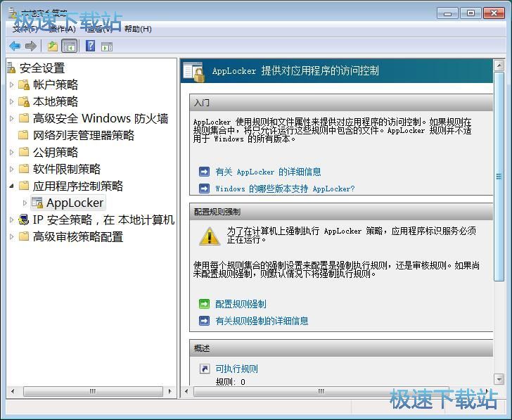Click the IP 安全策略 computer icon
The height and width of the screenshot is (420, 512).
click(23, 219)
